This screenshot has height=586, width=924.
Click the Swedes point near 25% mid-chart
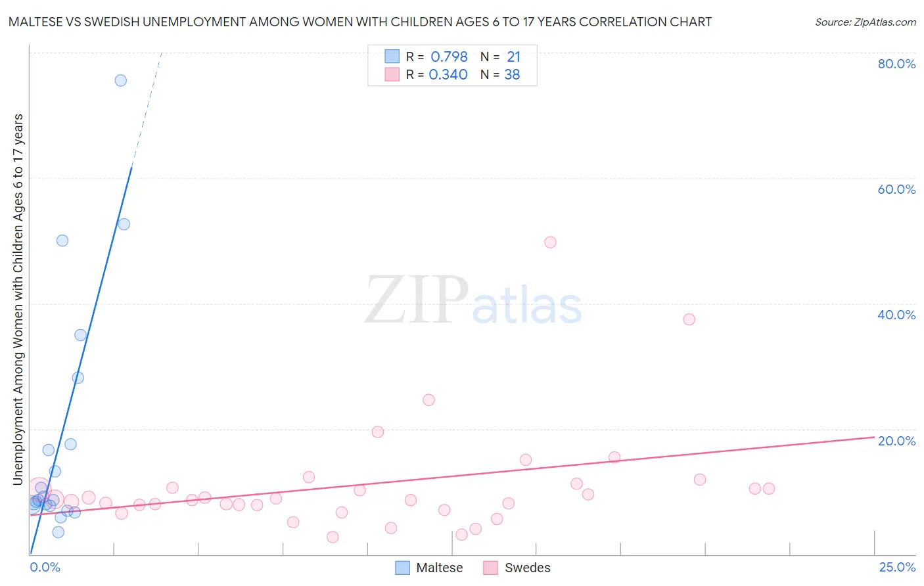tap(428, 400)
